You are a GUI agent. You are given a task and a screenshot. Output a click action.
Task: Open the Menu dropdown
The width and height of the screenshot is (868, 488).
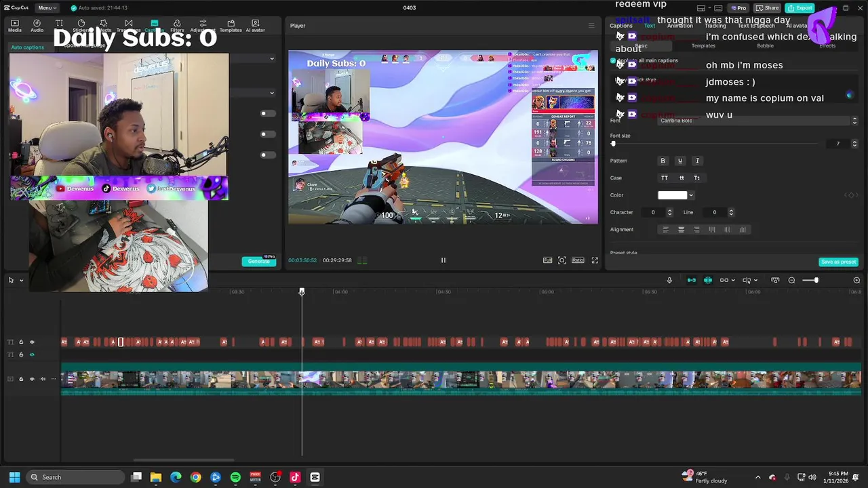[47, 8]
